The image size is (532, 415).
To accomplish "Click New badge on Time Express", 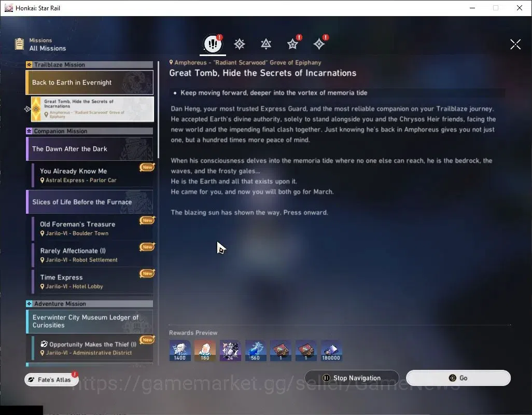I will pyautogui.click(x=147, y=273).
